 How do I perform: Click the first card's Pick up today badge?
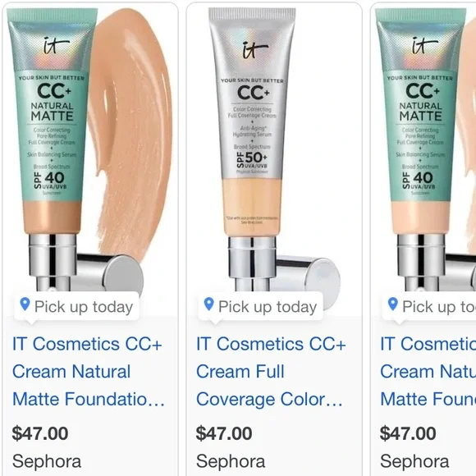click(x=77, y=306)
